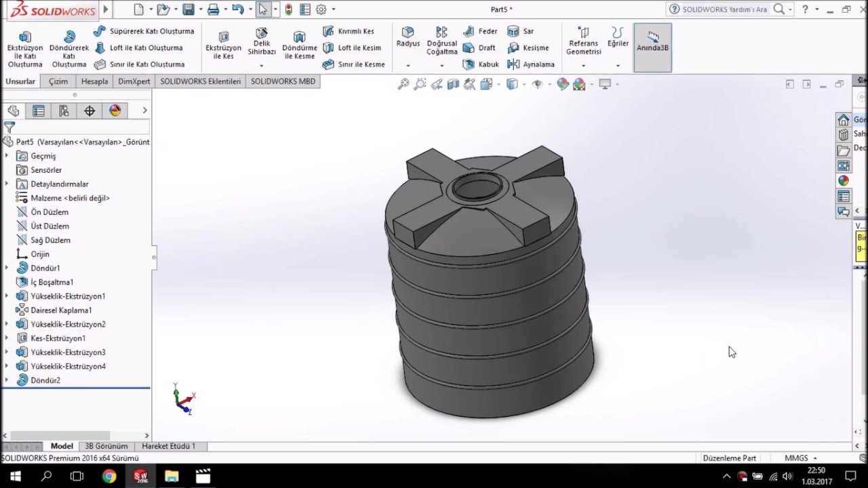Toggle the Select cursor tool

pos(262,9)
